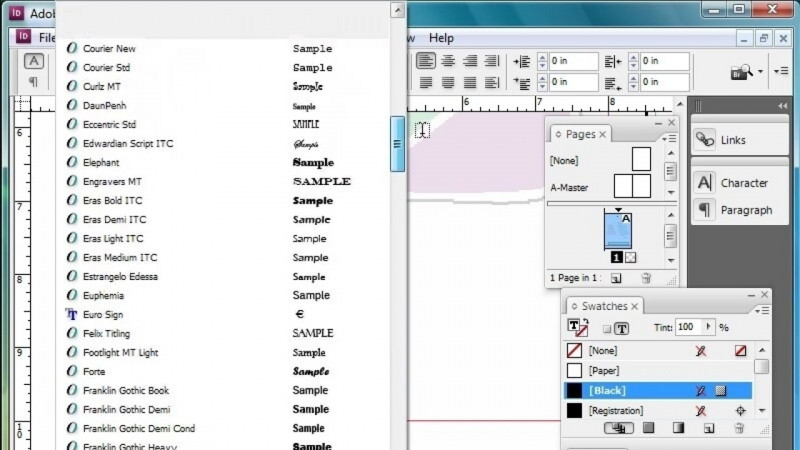Toggle fill and stroke text swatch icon
Viewport: 800px width, 450px height.
pos(578,328)
